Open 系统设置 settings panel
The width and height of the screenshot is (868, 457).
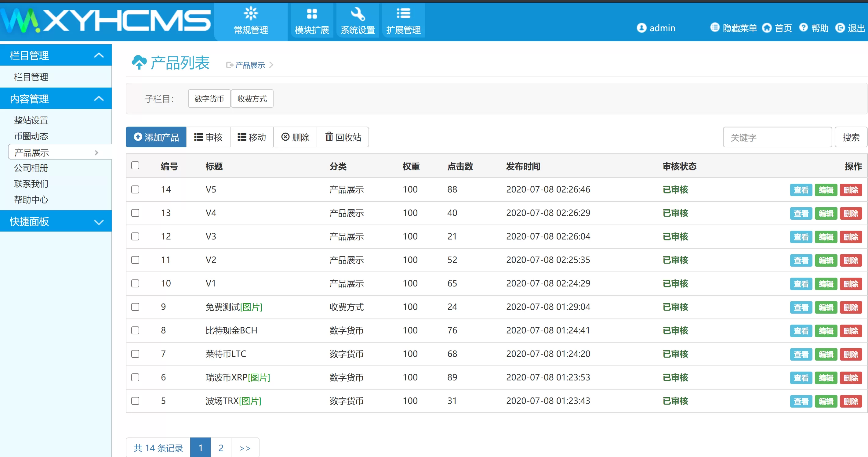pos(357,20)
